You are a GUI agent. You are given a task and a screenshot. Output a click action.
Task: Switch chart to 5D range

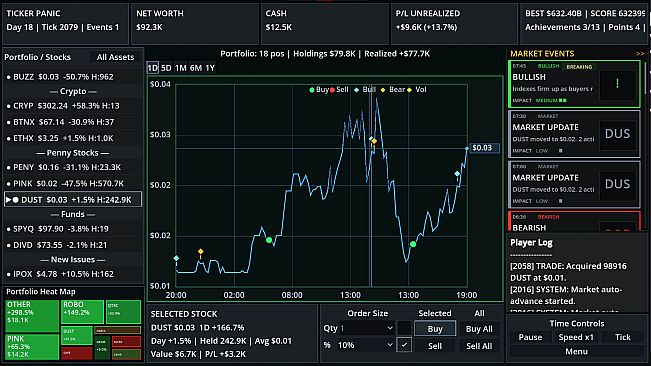(166, 68)
